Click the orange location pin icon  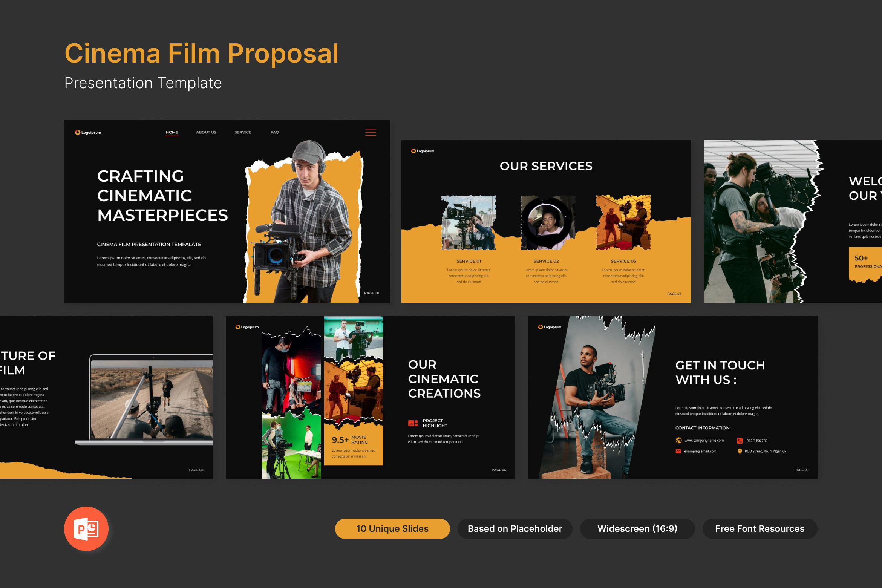[x=740, y=451]
